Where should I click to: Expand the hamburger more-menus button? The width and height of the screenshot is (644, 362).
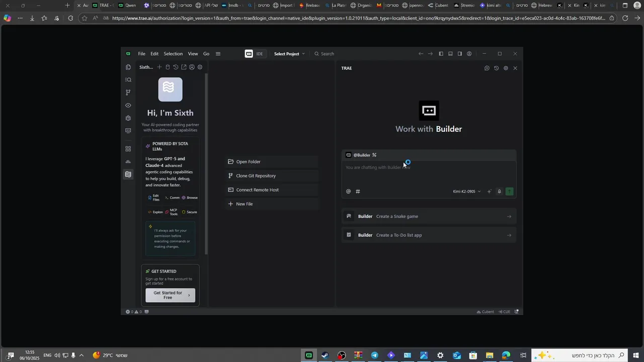pyautogui.click(x=218, y=54)
